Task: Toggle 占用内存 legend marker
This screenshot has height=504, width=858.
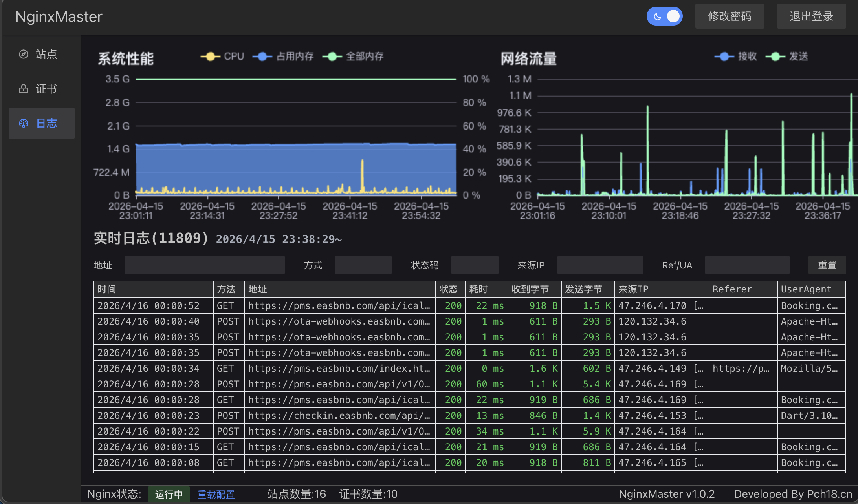Action: coord(262,57)
